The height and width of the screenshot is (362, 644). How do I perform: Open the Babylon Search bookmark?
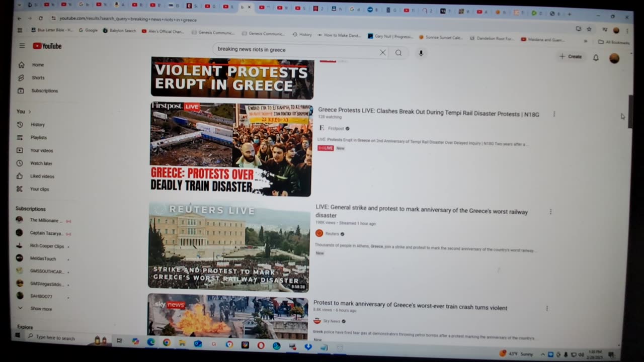click(119, 31)
